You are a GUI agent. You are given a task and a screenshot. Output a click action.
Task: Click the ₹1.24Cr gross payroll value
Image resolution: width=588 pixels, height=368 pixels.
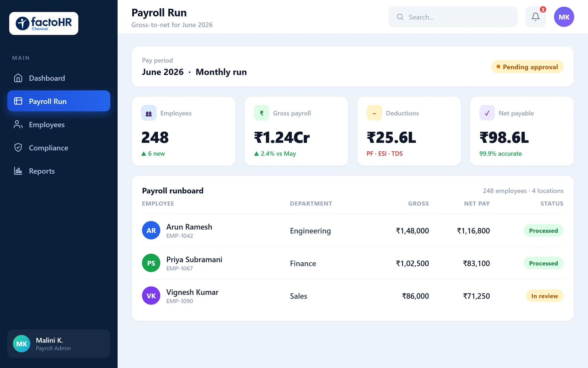point(282,137)
